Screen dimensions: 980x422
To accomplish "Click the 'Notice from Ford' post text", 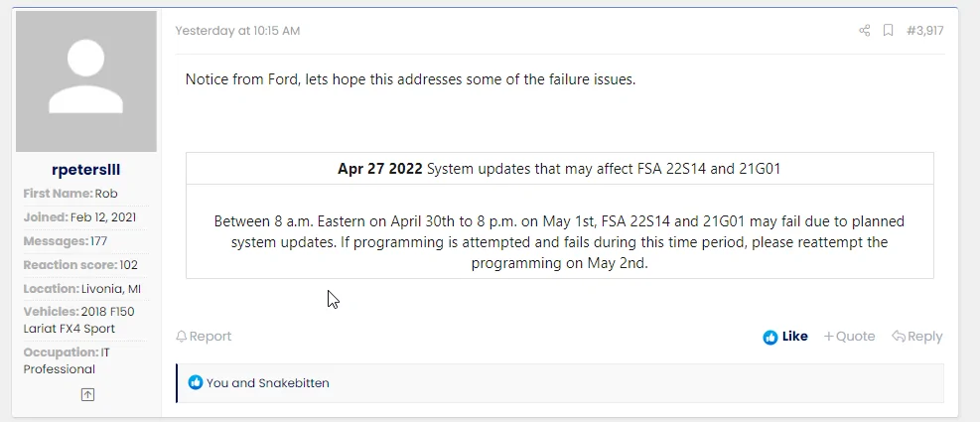I will pos(410,79).
